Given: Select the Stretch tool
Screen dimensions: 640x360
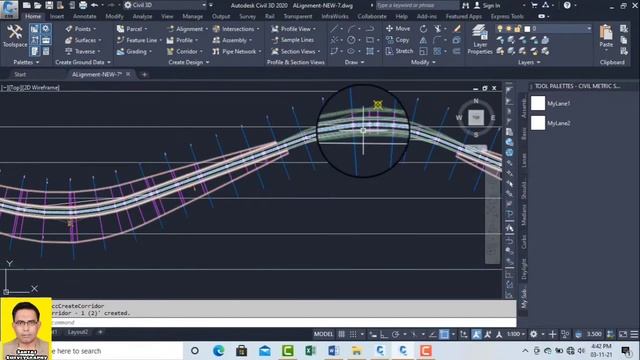Looking at the screenshot, I should coord(400,51).
